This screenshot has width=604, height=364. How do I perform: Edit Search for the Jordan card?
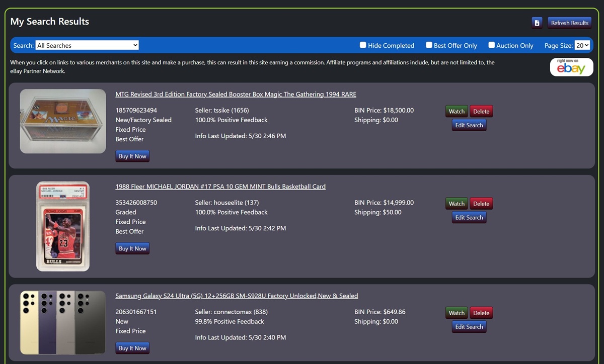coord(469,217)
